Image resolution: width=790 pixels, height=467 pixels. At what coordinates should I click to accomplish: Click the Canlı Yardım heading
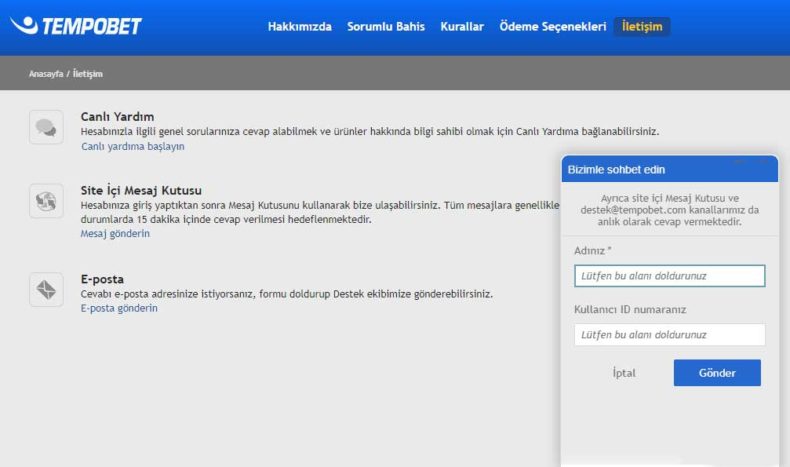coord(117,117)
